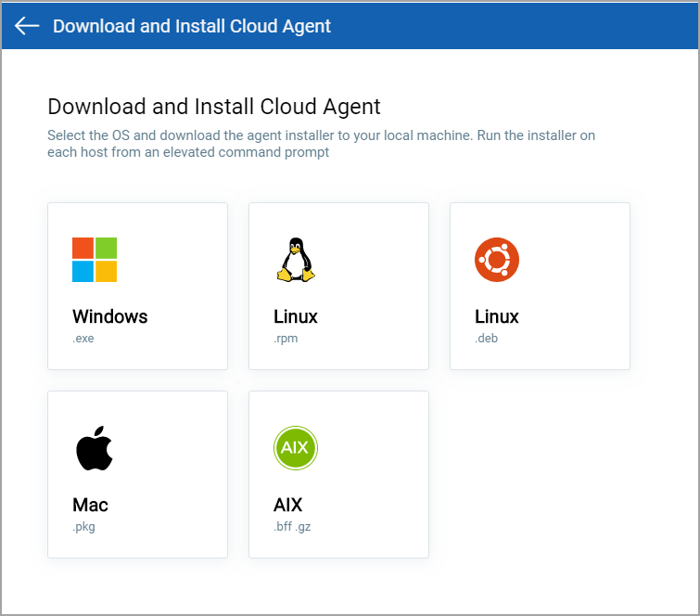Click the installer instructions description text
The height and width of the screenshot is (616, 700).
coord(321,143)
